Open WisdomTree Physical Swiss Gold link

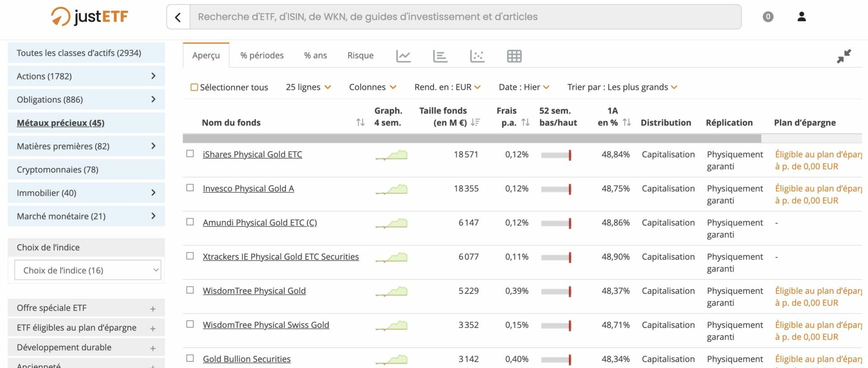click(266, 325)
